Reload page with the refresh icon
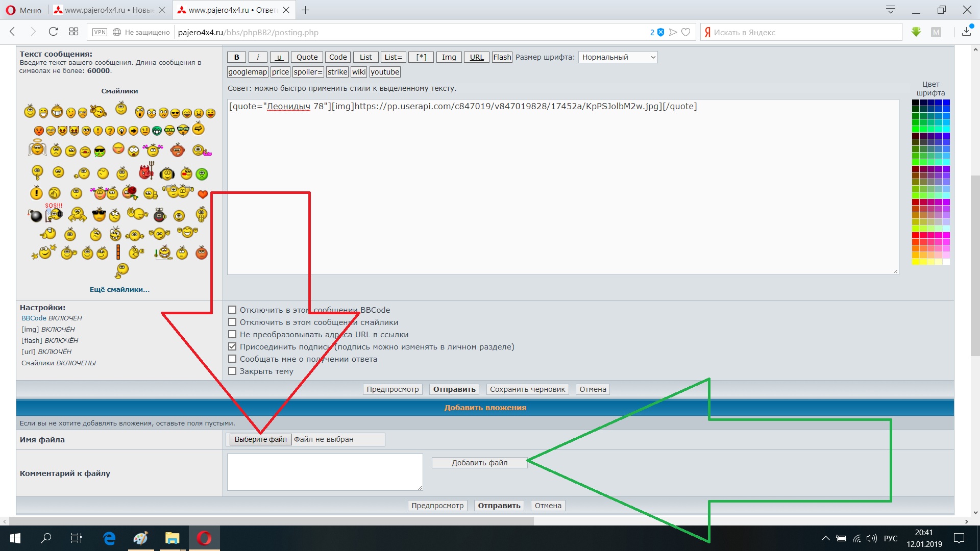The height and width of the screenshot is (551, 980). coord(53,32)
